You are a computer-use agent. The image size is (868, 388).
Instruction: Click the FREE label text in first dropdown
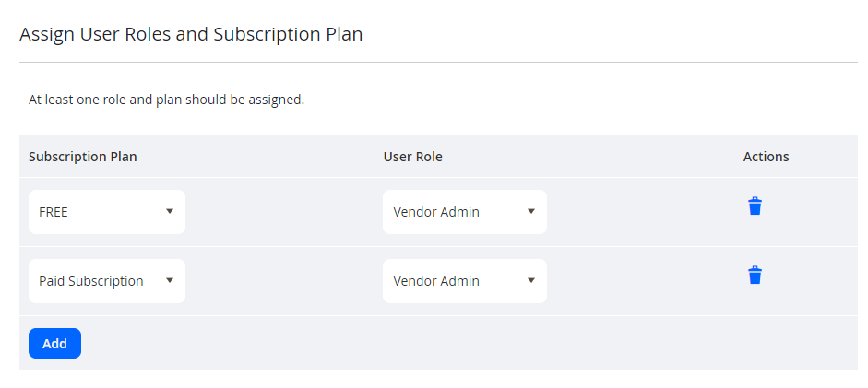[x=54, y=212]
